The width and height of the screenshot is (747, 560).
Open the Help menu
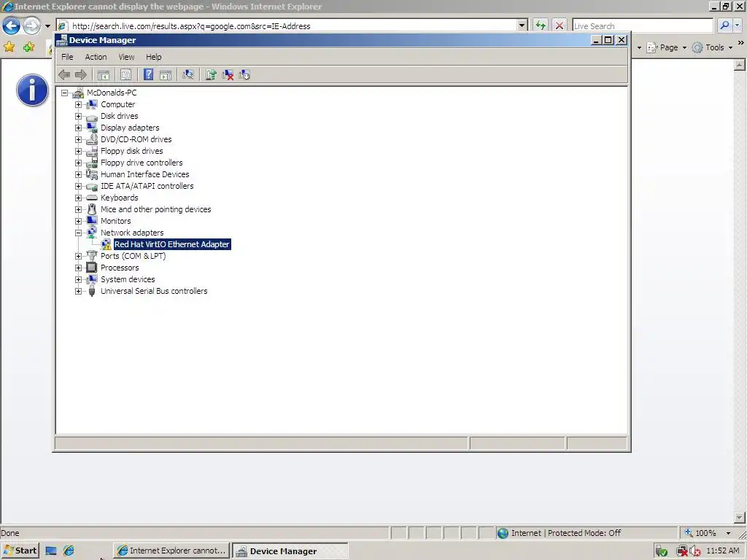153,57
